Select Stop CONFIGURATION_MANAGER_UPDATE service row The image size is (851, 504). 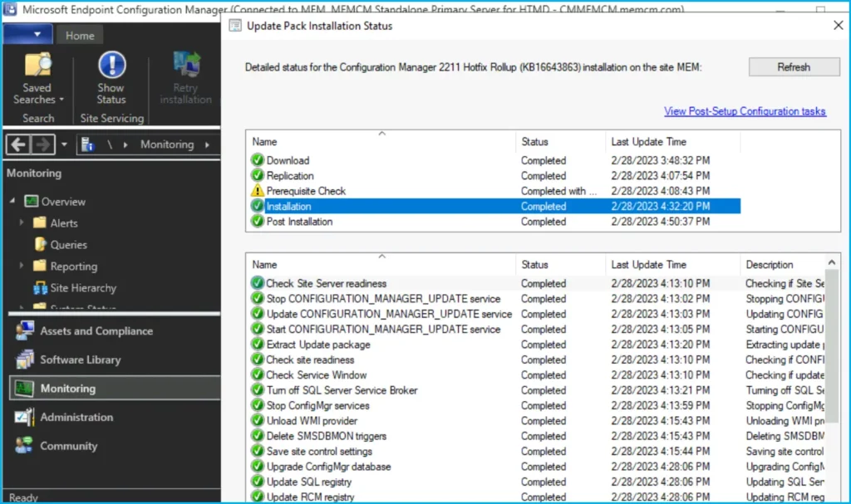click(x=537, y=298)
